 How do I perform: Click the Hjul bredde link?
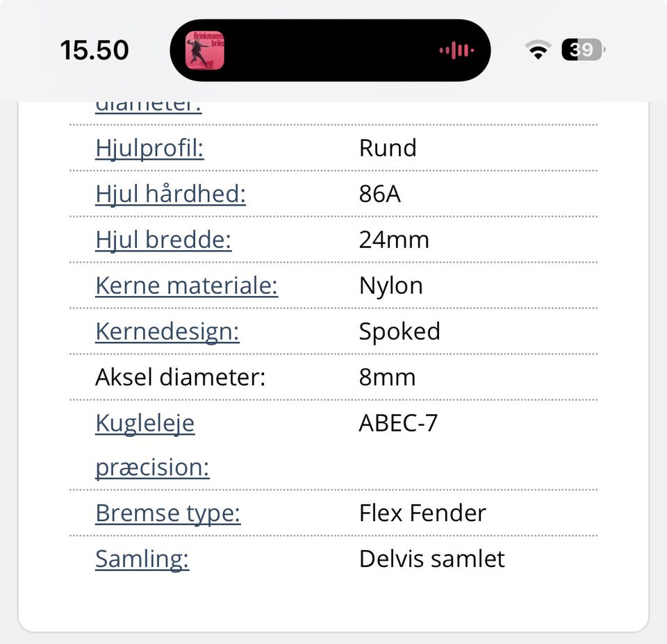point(163,240)
